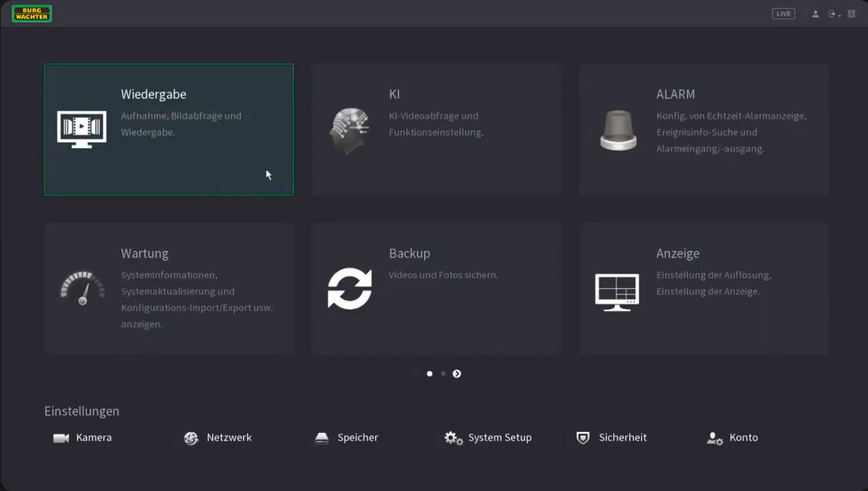The height and width of the screenshot is (491, 868).
Task: Open Sicherheit security settings
Action: (612, 438)
